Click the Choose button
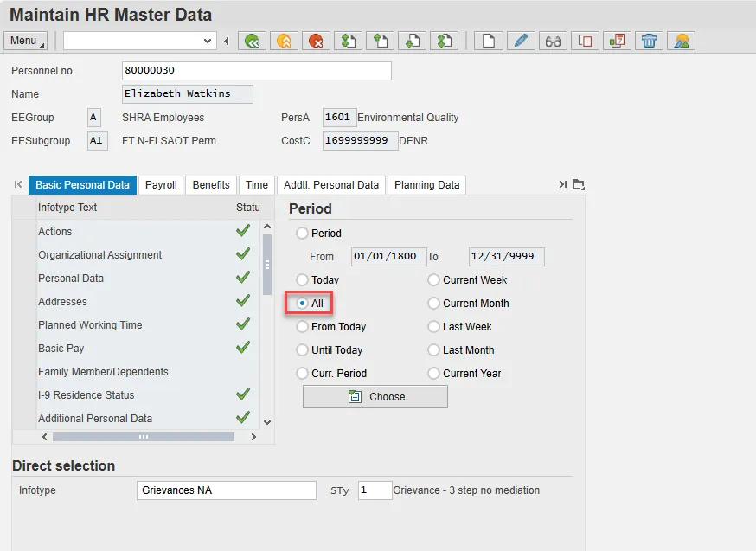The height and width of the screenshot is (551, 756). point(375,397)
